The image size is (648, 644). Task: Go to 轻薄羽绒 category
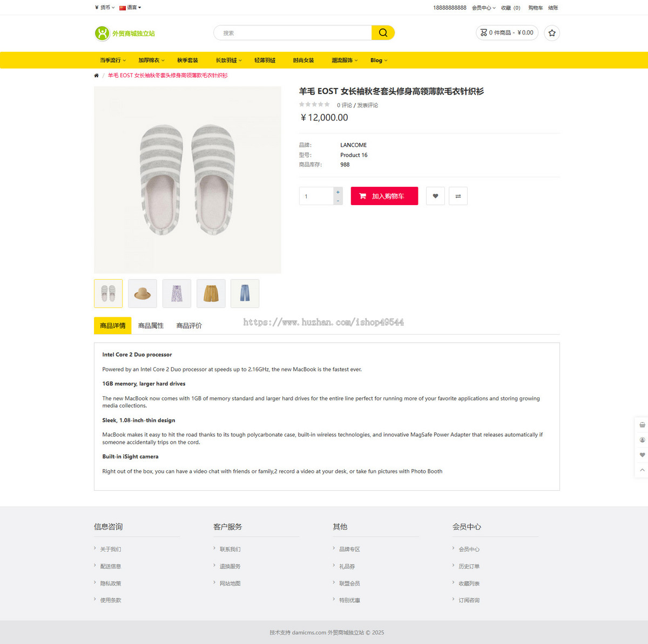coord(265,60)
